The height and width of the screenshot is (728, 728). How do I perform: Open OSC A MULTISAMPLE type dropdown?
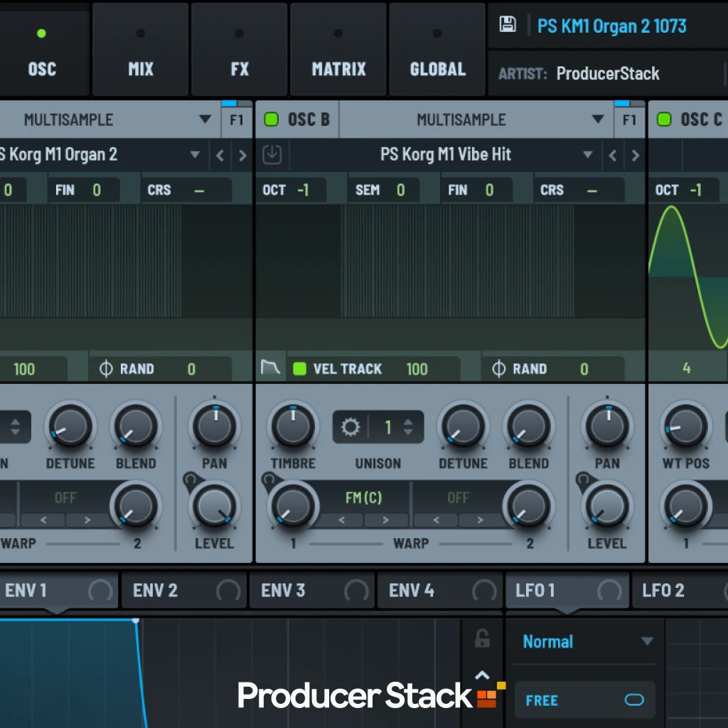click(x=205, y=119)
